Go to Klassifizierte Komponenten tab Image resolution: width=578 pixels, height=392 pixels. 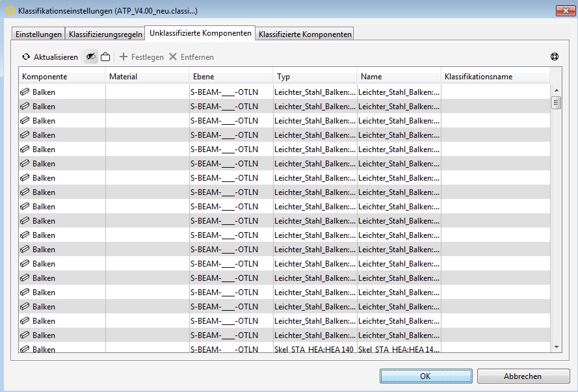coord(305,34)
